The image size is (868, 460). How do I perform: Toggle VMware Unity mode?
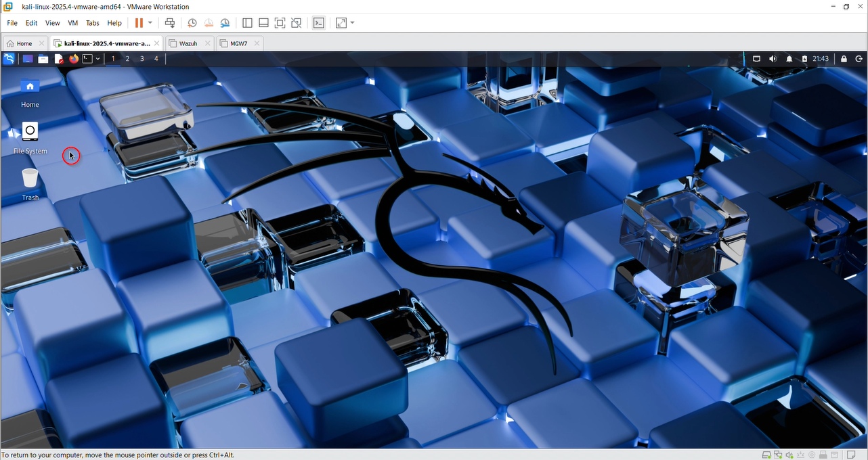point(296,23)
